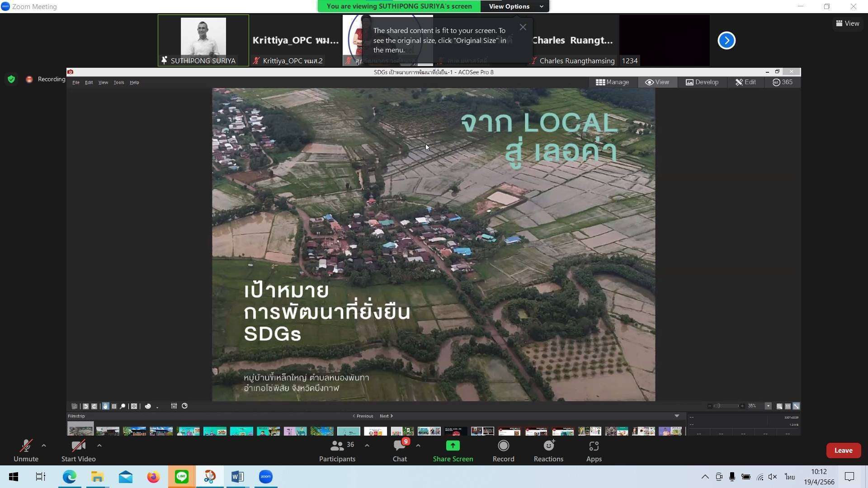Image resolution: width=868 pixels, height=488 pixels.
Task: Open the Chat panel
Action: (x=400, y=451)
